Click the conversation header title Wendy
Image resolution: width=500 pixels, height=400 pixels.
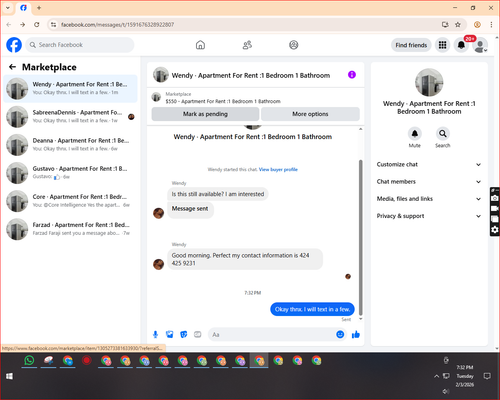(x=251, y=75)
